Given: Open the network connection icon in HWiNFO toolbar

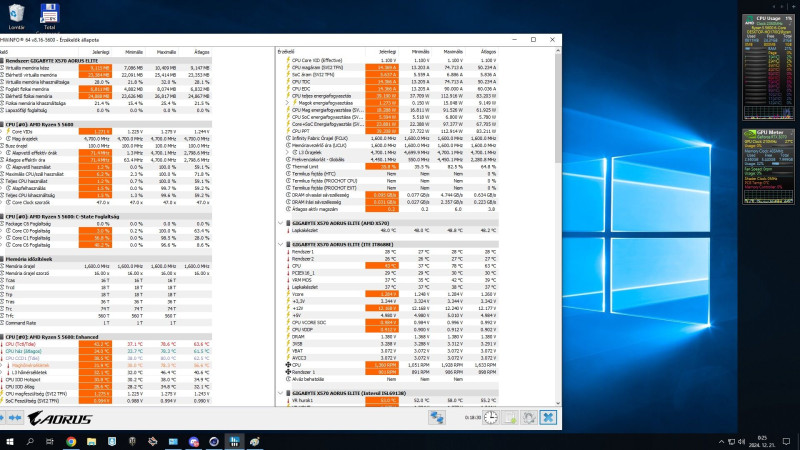Looking at the screenshot, I should tap(437, 417).
